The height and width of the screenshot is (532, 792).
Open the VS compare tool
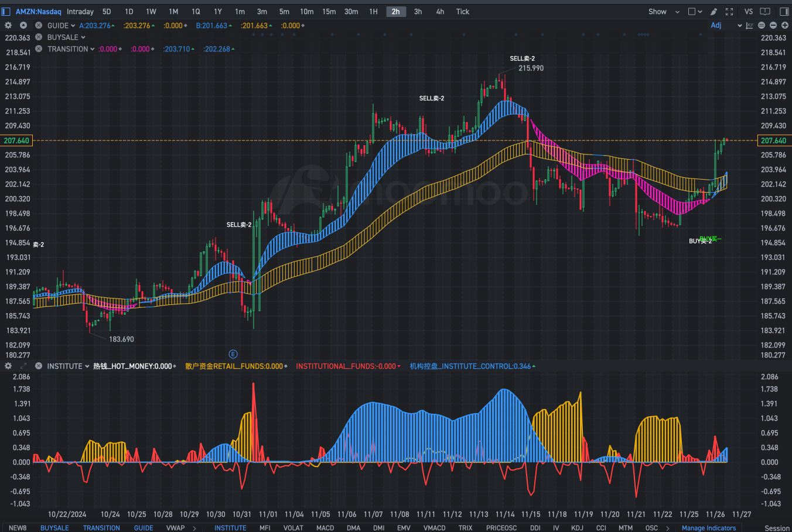click(x=748, y=11)
